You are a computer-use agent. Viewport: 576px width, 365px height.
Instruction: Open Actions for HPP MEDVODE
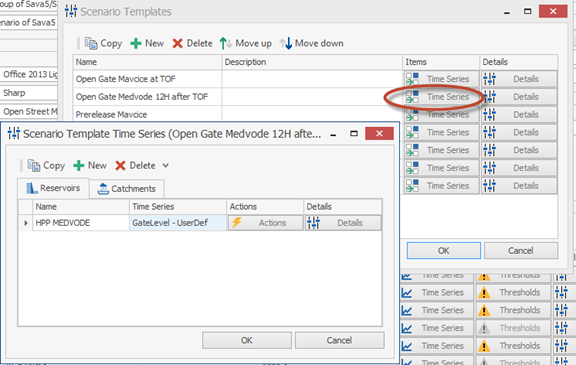(x=265, y=223)
